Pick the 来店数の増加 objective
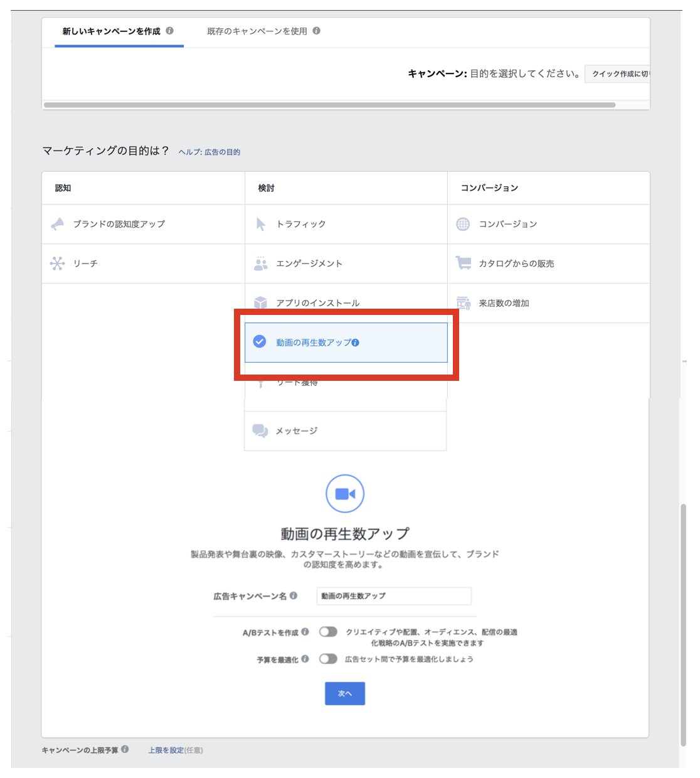Image resolution: width=700 pixels, height=778 pixels. tap(549, 303)
